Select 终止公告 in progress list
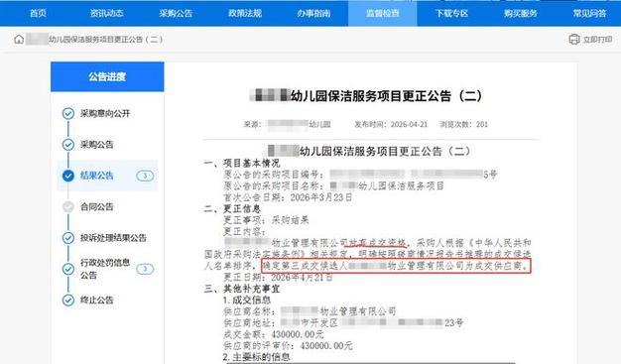Viewport: 621px width, 364px height. click(x=96, y=300)
